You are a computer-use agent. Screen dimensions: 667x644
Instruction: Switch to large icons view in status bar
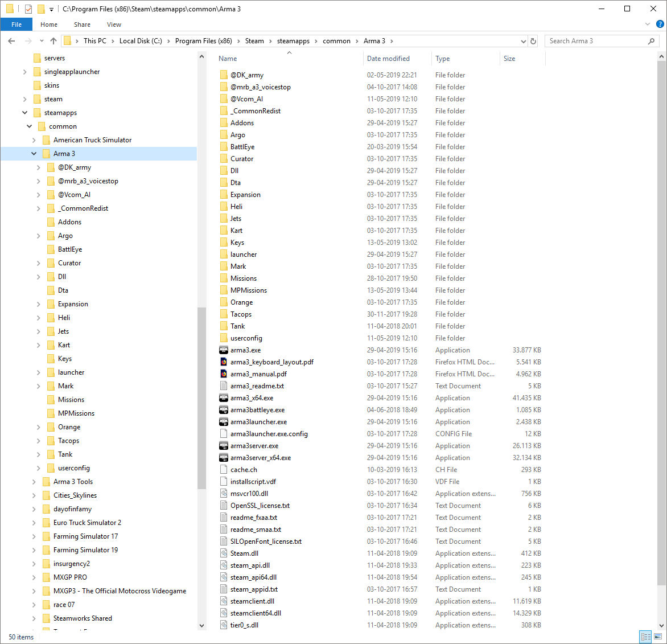click(x=658, y=637)
